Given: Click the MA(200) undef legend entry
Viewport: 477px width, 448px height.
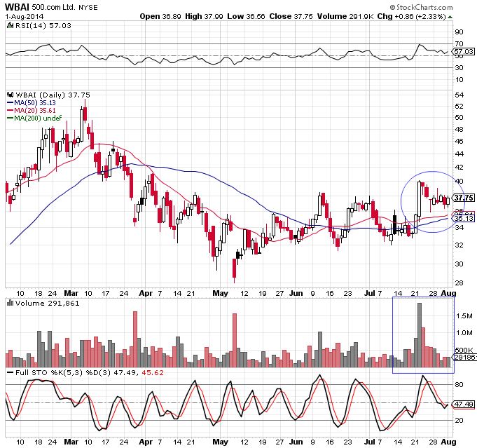Looking at the screenshot, I should coord(34,118).
